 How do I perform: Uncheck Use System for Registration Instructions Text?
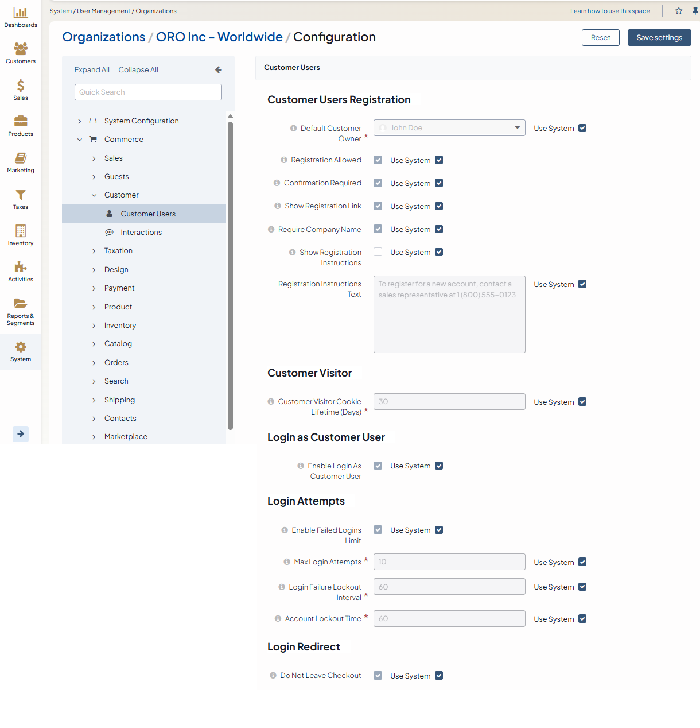click(x=582, y=284)
